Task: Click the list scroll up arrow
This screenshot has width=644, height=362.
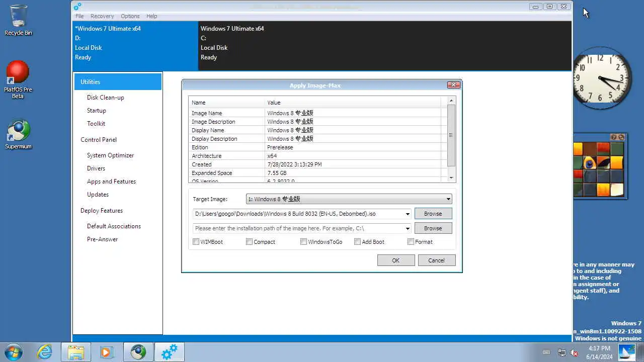Action: [x=451, y=101]
